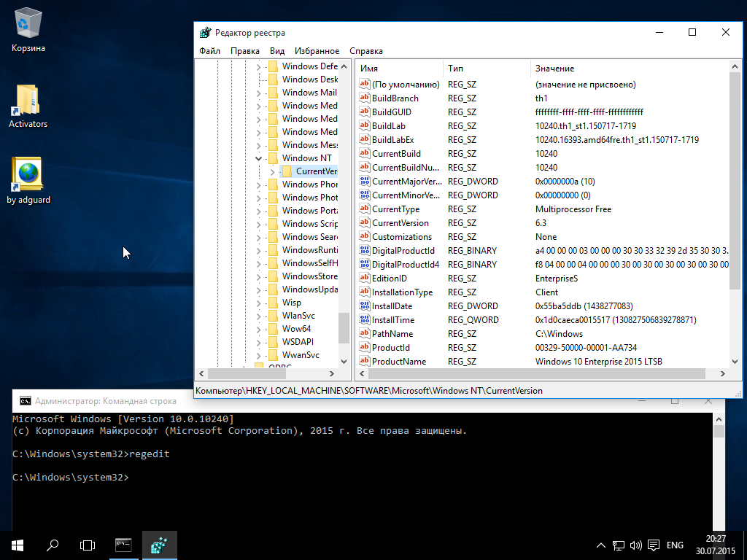
Task: Select the DigitalProductId binary value icon
Action: click(x=365, y=250)
